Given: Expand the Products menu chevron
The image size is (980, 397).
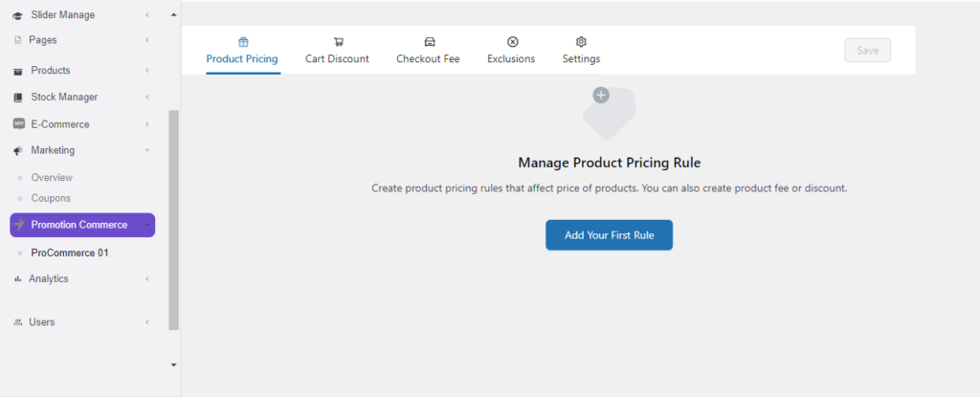Looking at the screenshot, I should 146,71.
